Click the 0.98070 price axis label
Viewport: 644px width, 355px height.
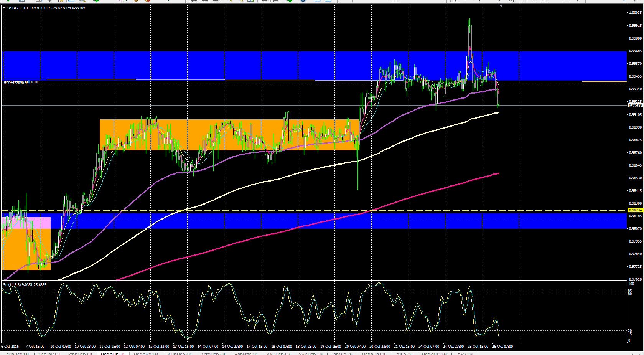pyautogui.click(x=635, y=229)
